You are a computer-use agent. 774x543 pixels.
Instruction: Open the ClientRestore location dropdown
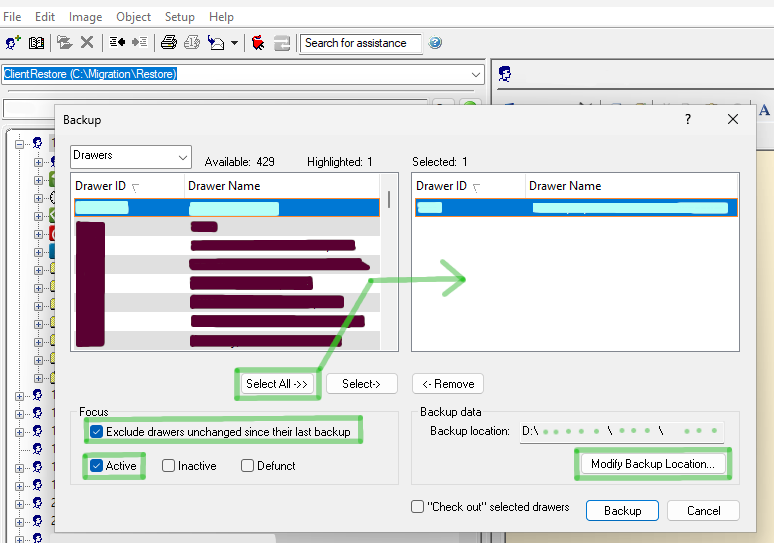point(476,75)
